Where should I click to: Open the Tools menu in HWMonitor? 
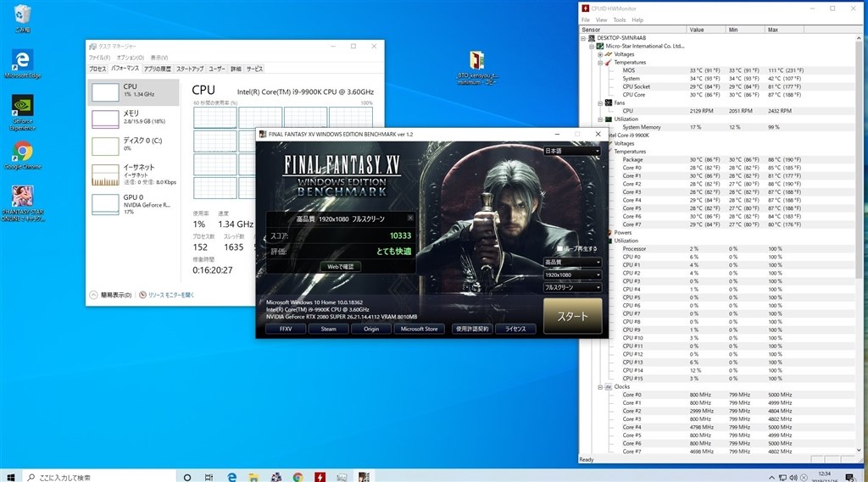tap(620, 20)
